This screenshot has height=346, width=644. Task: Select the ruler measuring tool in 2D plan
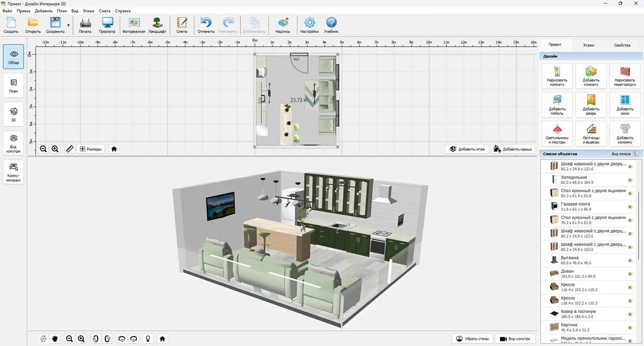pyautogui.click(x=69, y=149)
